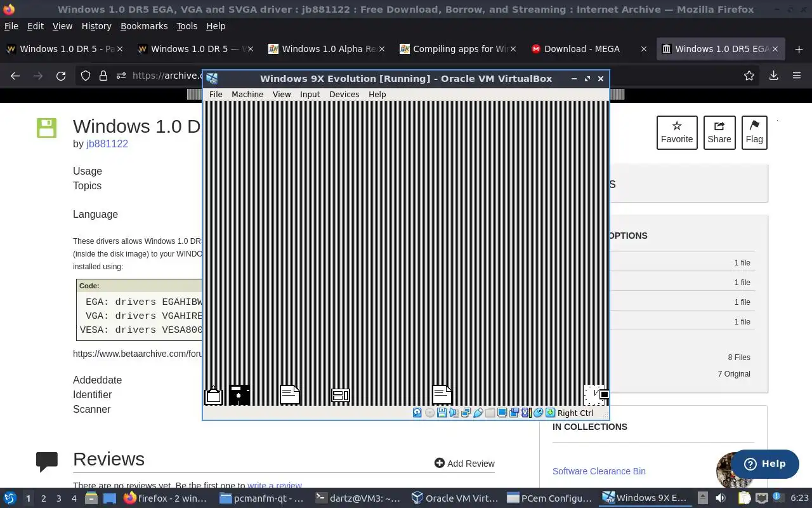812x508 pixels.
Task: Click the Flag button on archive.org
Action: click(754, 133)
